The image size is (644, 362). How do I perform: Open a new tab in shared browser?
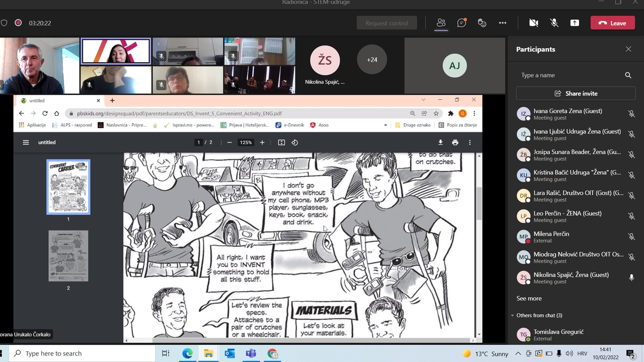pyautogui.click(x=112, y=100)
